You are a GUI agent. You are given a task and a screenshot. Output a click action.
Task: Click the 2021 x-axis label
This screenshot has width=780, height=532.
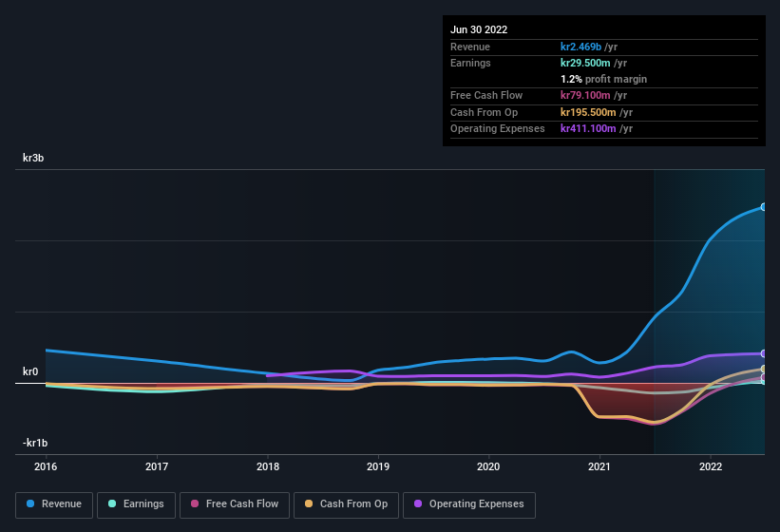coord(599,466)
